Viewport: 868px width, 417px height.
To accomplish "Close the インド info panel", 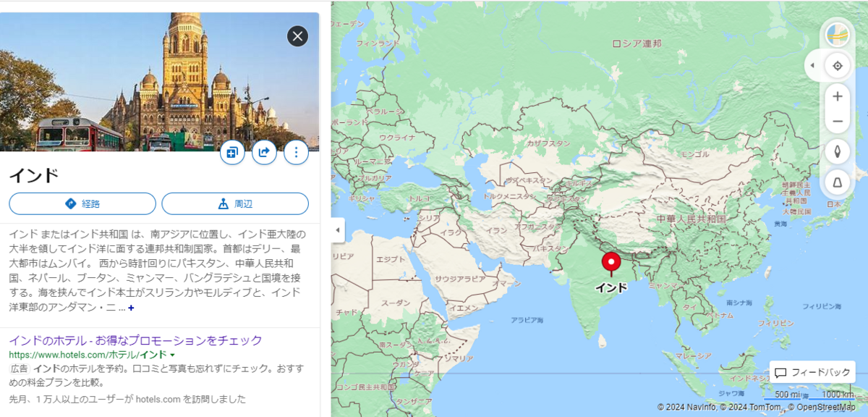I will pos(297,36).
